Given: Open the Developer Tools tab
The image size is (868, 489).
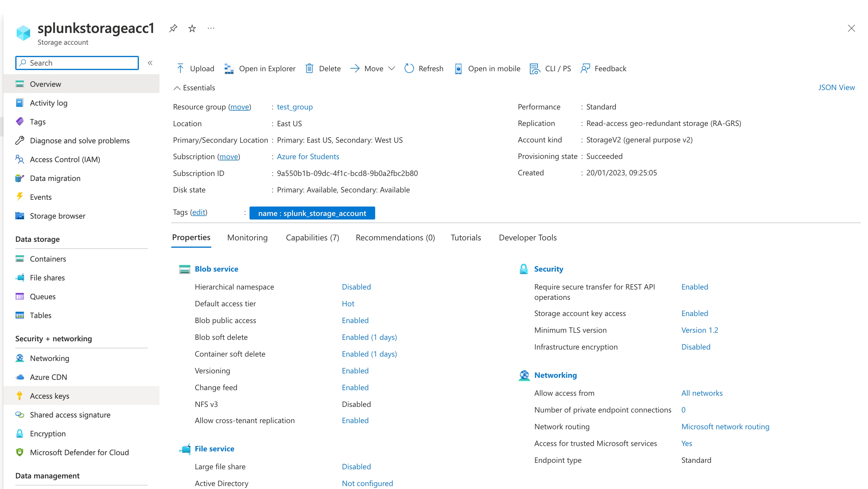Looking at the screenshot, I should (x=528, y=238).
